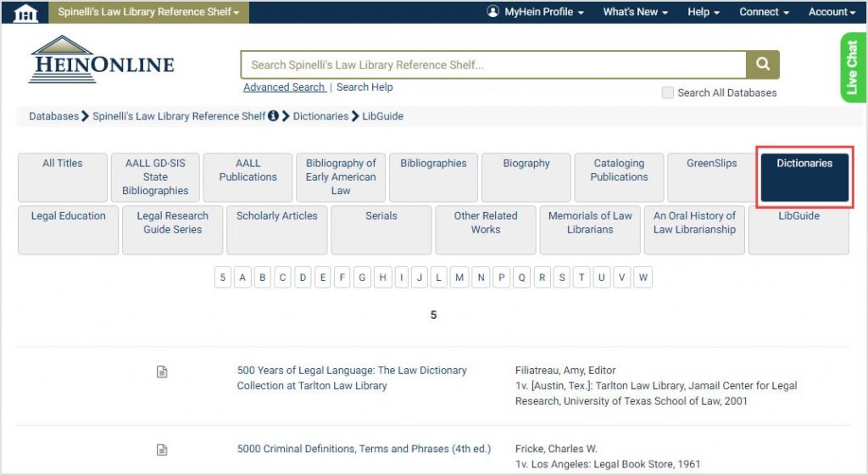The image size is (868, 475).
Task: Select An Oral History of Law Librarianship tab
Action: coord(694,230)
